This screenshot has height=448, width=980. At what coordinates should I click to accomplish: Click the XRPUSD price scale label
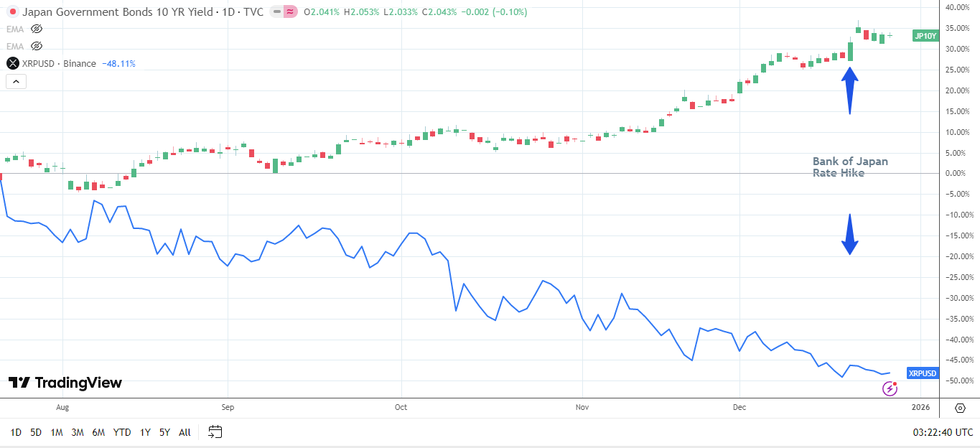[x=923, y=373]
